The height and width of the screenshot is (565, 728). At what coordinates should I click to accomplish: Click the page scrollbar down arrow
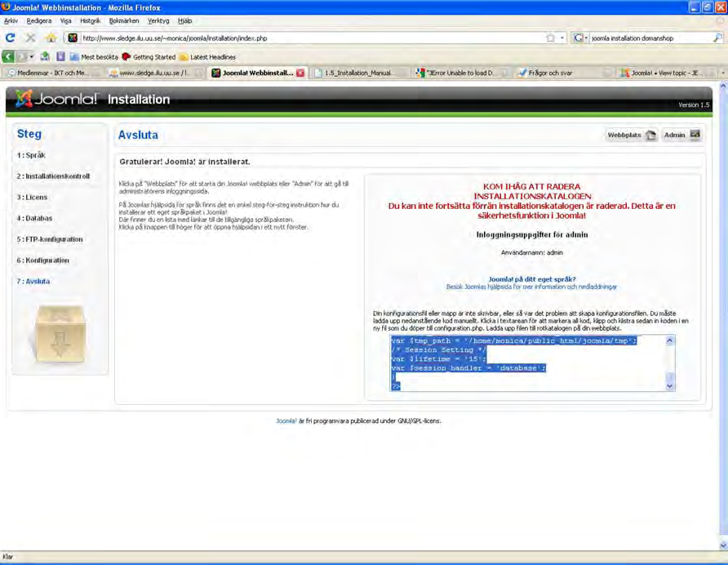tap(723, 545)
